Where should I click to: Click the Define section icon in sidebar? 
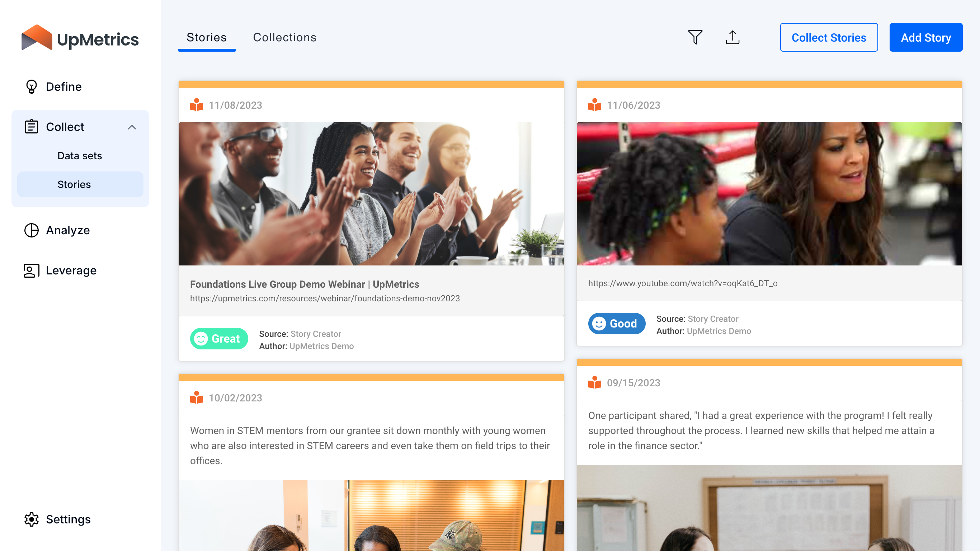click(32, 86)
